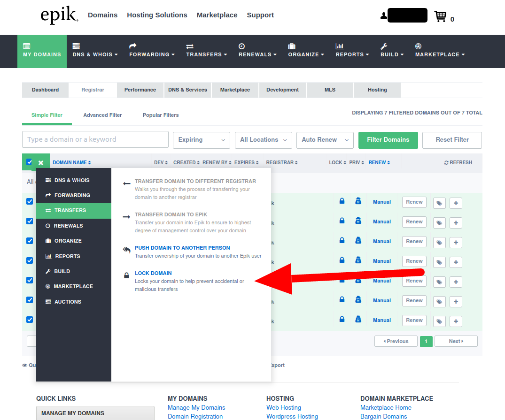Open the Expiring filter dropdown
505x420 pixels.
pos(201,140)
